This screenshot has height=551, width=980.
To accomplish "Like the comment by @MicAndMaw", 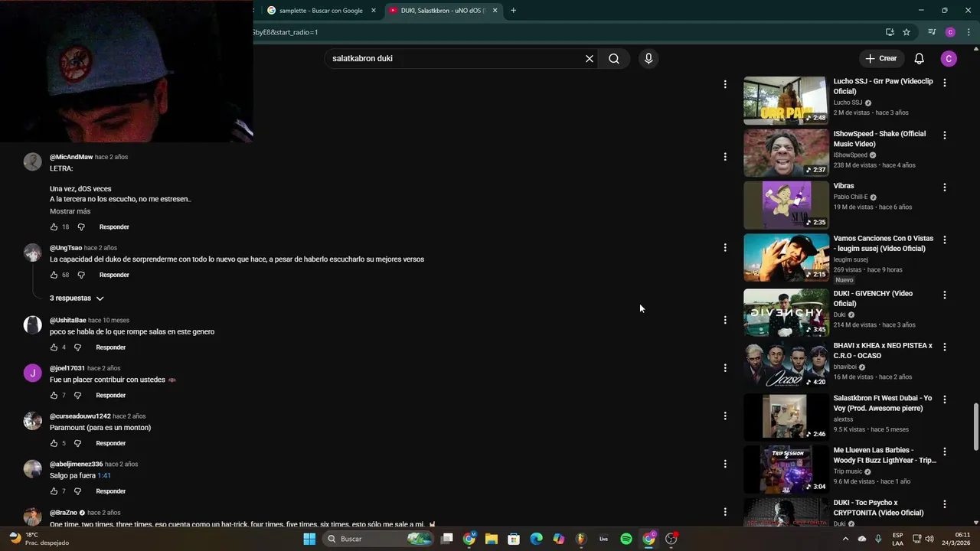I will (54, 227).
